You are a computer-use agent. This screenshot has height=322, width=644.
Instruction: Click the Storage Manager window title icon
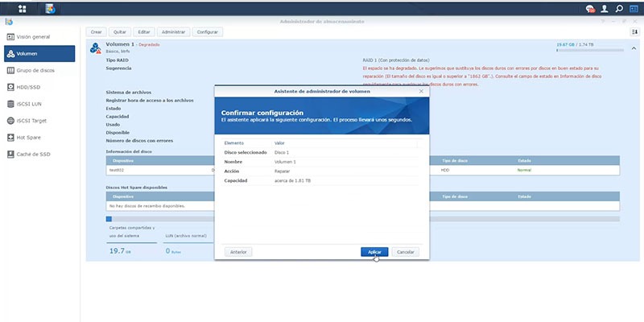pyautogui.click(x=9, y=22)
